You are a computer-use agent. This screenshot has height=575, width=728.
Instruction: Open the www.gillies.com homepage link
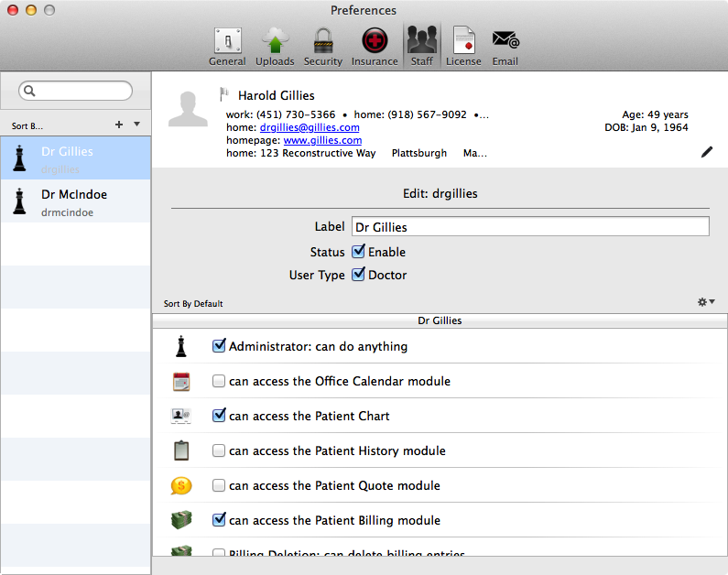(322, 140)
